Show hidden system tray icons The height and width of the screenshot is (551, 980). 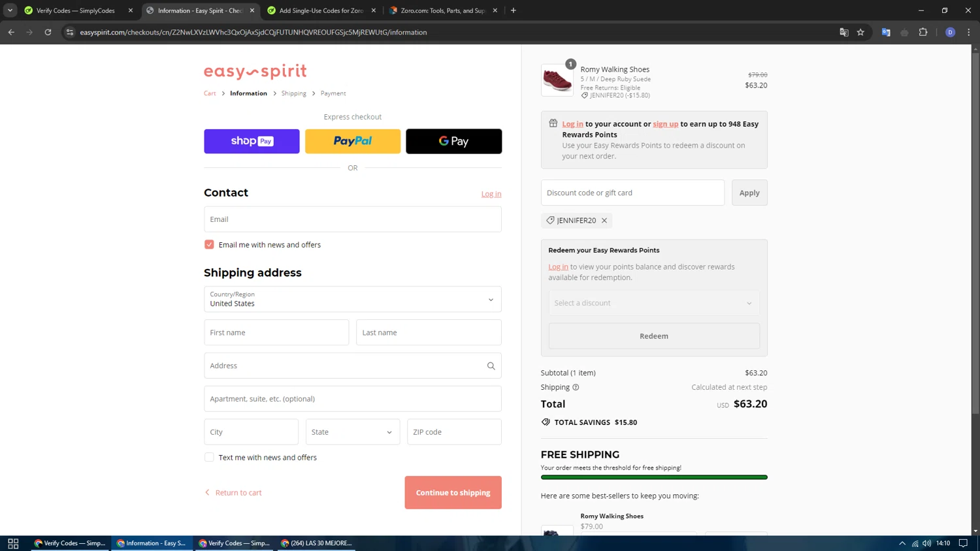tap(902, 543)
